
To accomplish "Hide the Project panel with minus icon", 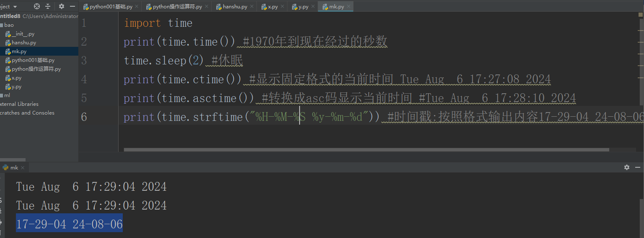I will [x=72, y=6].
